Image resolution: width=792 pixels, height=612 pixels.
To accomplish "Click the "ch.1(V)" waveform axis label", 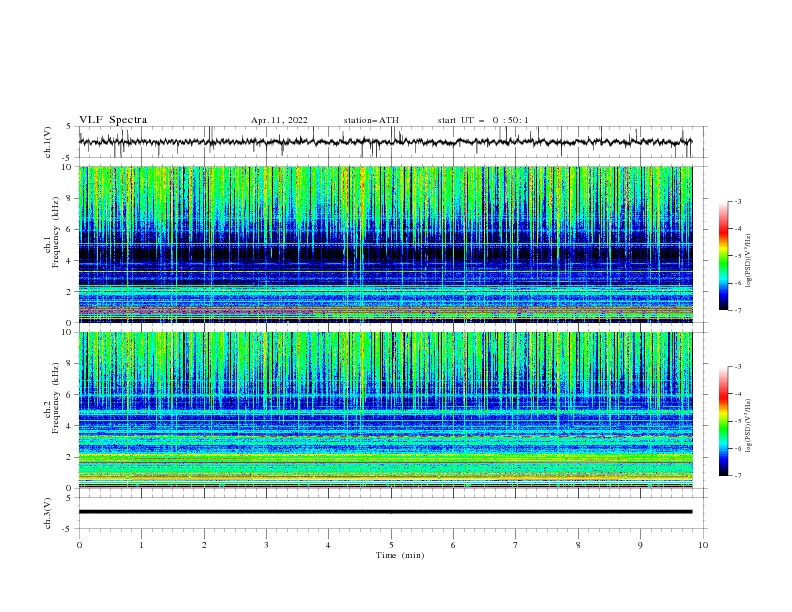I will pos(48,142).
